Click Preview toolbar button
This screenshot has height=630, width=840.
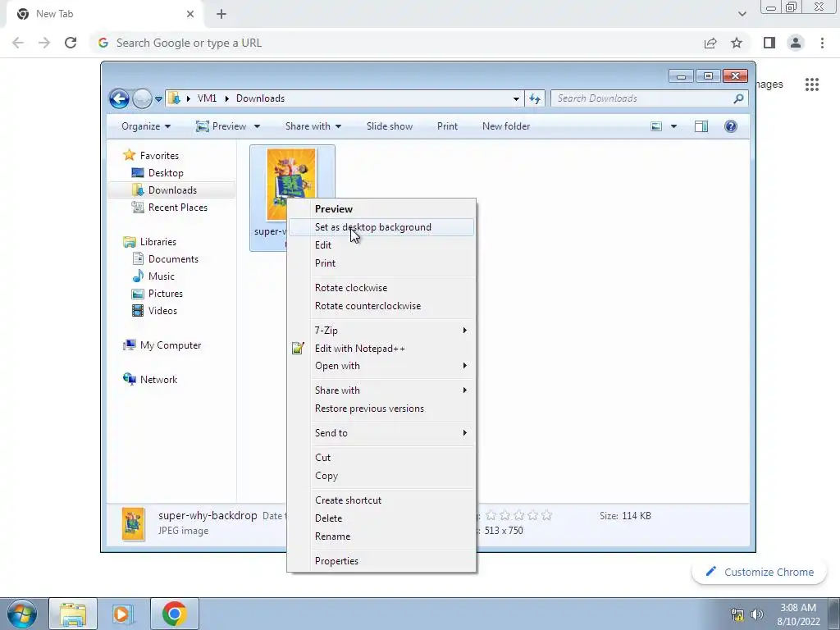221,126
